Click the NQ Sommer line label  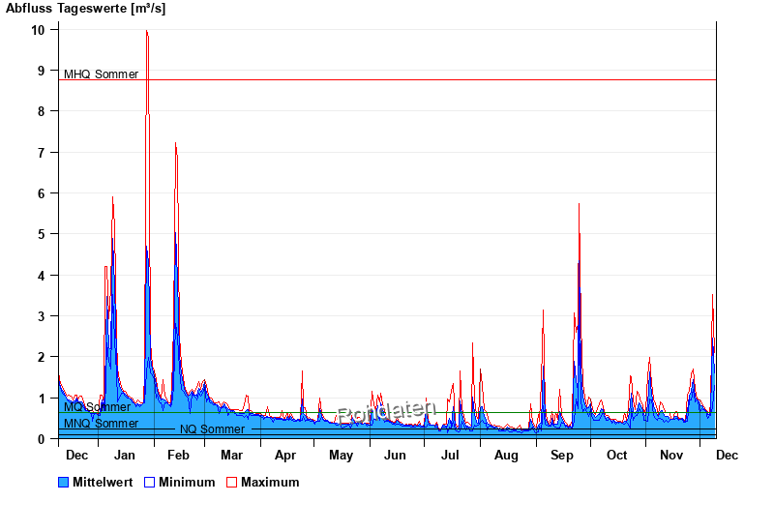pos(212,429)
